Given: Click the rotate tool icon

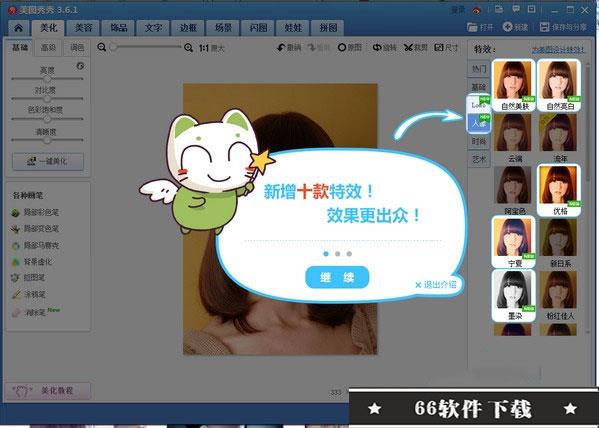Looking at the screenshot, I should pyautogui.click(x=377, y=47).
